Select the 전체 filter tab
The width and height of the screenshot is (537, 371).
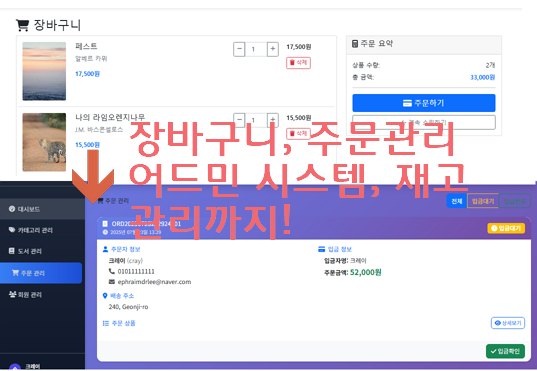coord(457,201)
